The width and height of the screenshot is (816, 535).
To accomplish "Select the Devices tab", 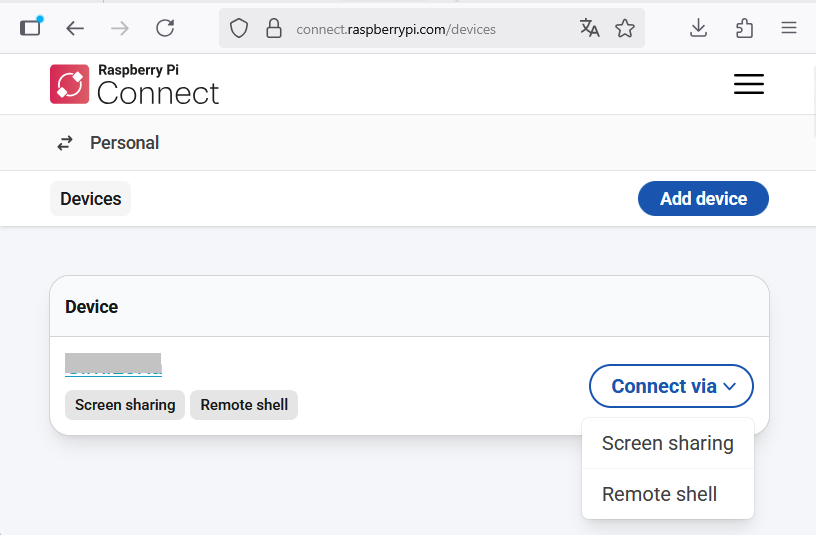I will [90, 198].
